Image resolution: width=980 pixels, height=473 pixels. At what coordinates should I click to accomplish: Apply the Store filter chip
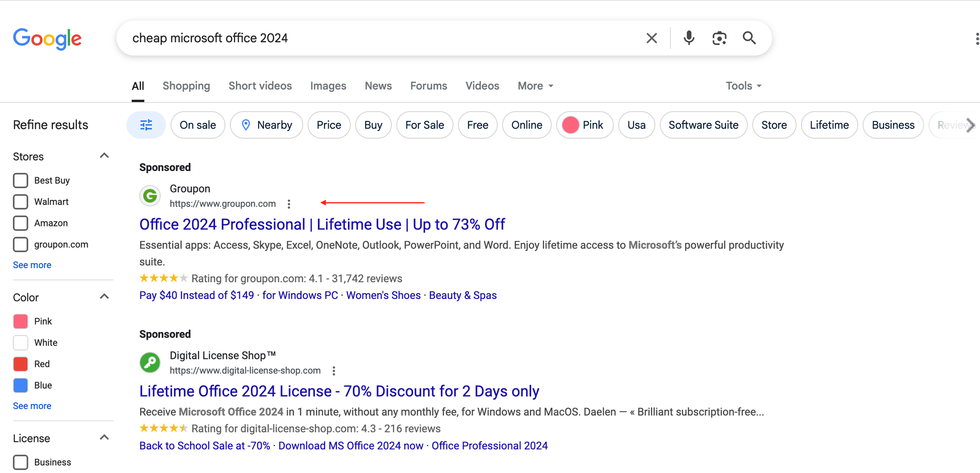pos(774,125)
